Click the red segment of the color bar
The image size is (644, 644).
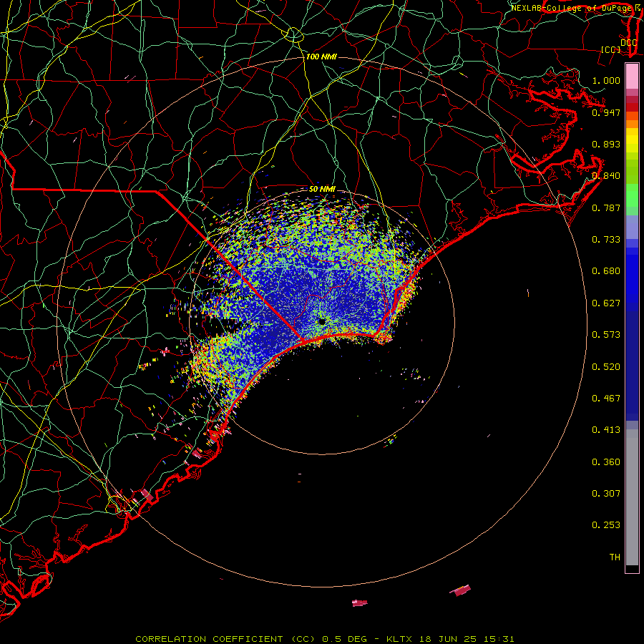coord(632,107)
